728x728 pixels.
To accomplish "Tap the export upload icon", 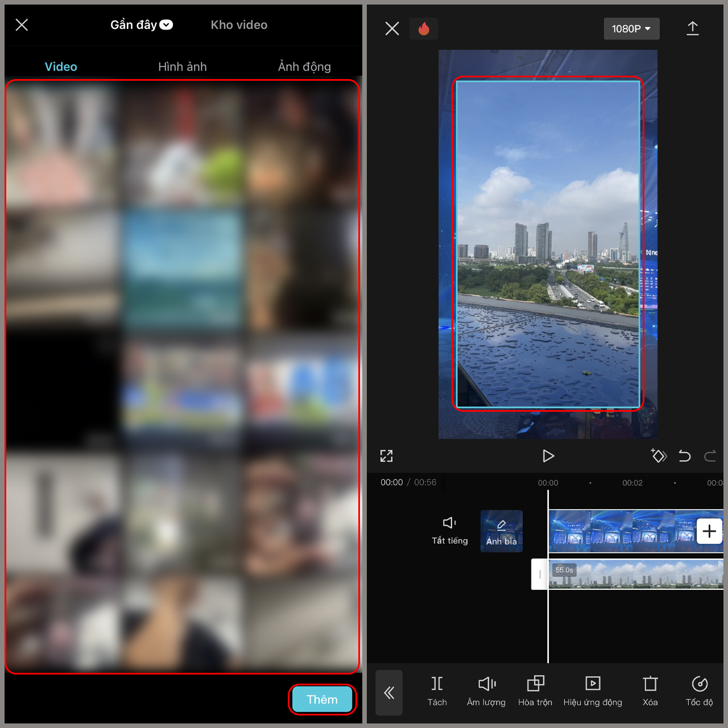I will pos(692,28).
